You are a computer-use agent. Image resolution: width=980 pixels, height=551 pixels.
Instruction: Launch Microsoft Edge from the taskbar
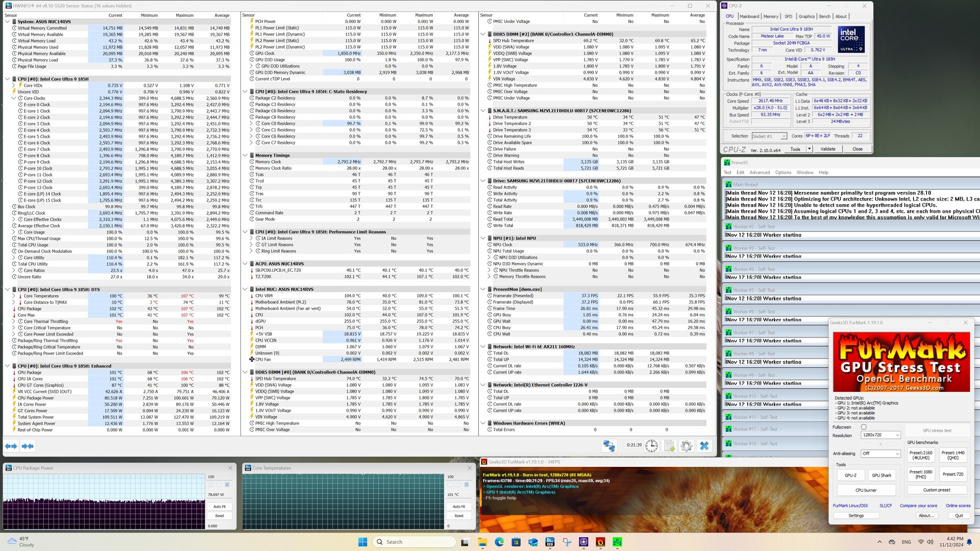[499, 542]
